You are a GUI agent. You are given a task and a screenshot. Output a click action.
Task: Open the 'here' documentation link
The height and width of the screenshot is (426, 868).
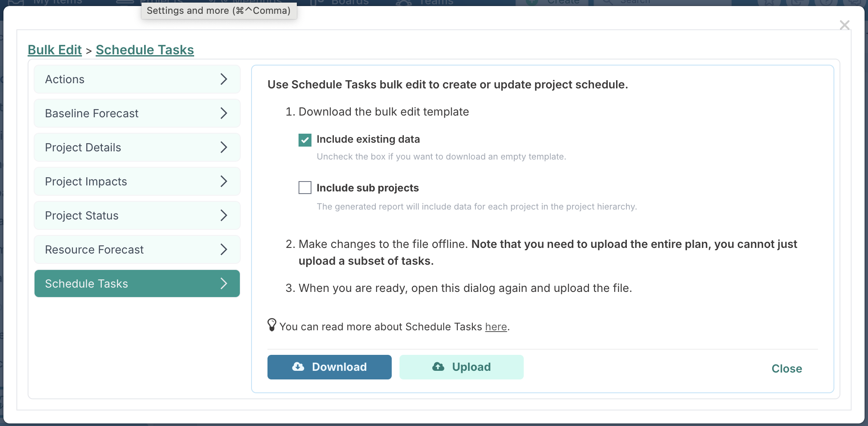click(x=496, y=327)
